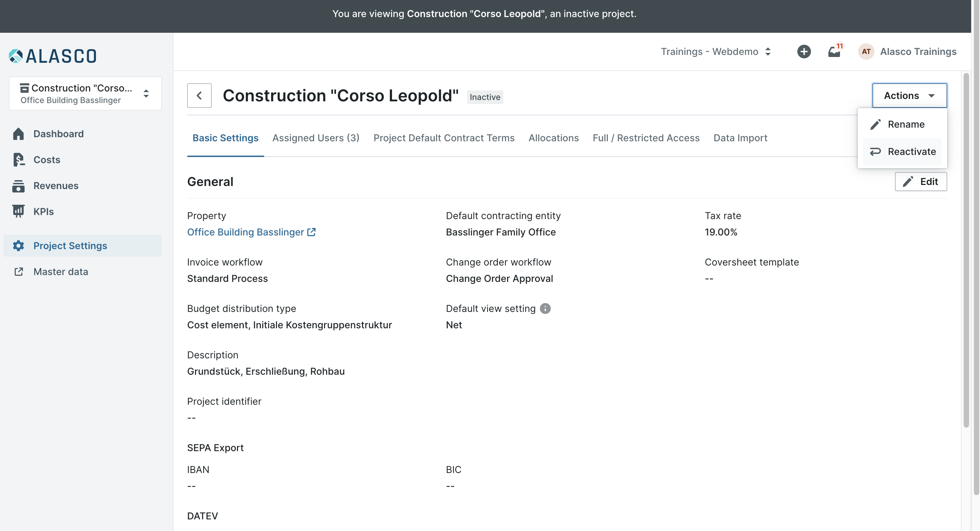Open Project Settings via gear icon

[18, 246]
